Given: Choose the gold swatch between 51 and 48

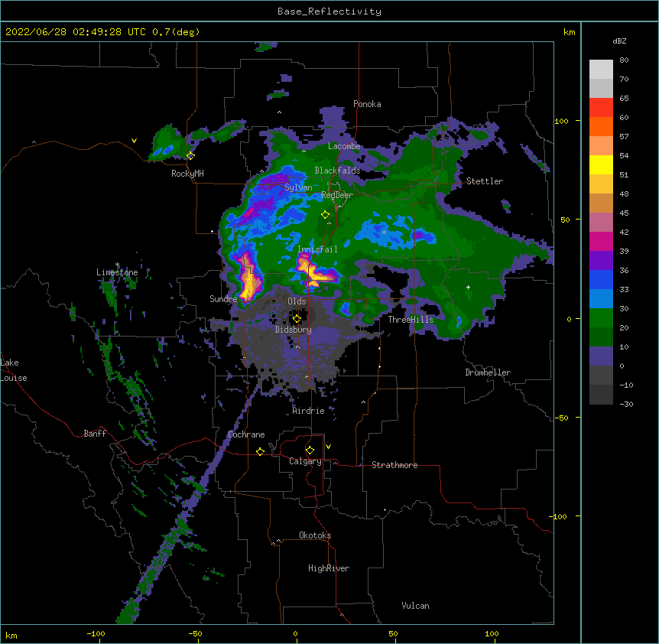Looking at the screenshot, I should 601,184.
